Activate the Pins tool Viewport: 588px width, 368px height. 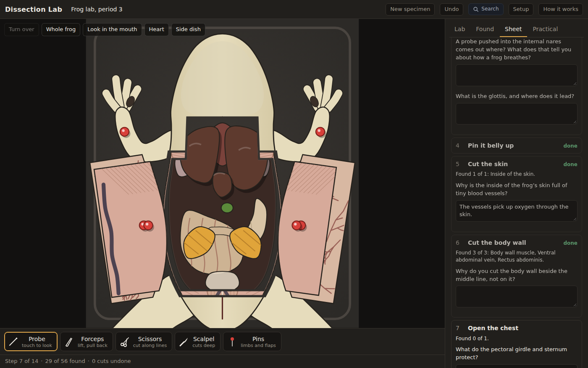point(252,342)
